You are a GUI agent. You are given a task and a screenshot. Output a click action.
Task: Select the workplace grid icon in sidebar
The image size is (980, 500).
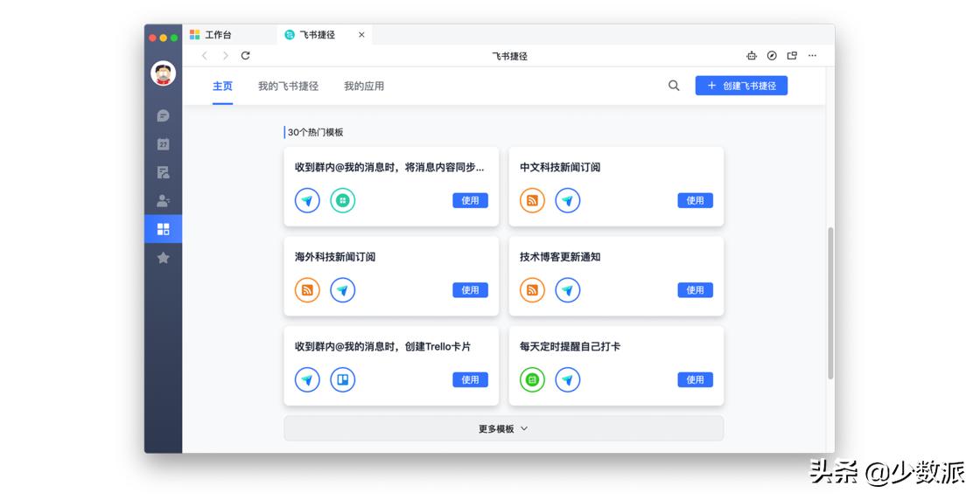(163, 229)
